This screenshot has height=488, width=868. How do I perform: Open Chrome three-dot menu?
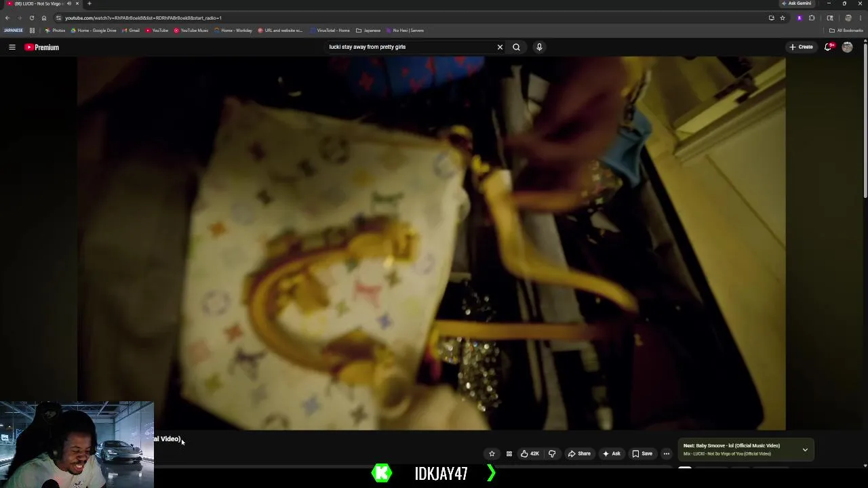[x=861, y=18]
